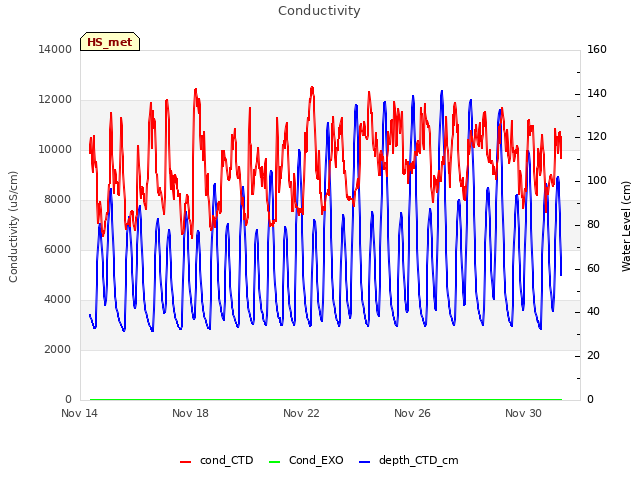Click the Water Level (cm) axis label
640x480 pixels.
pyautogui.click(x=626, y=227)
